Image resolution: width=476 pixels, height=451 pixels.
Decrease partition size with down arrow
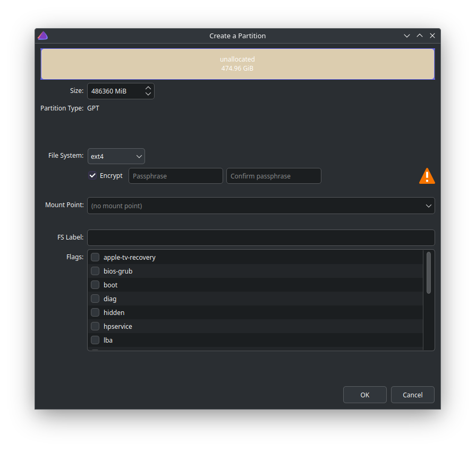(x=148, y=94)
